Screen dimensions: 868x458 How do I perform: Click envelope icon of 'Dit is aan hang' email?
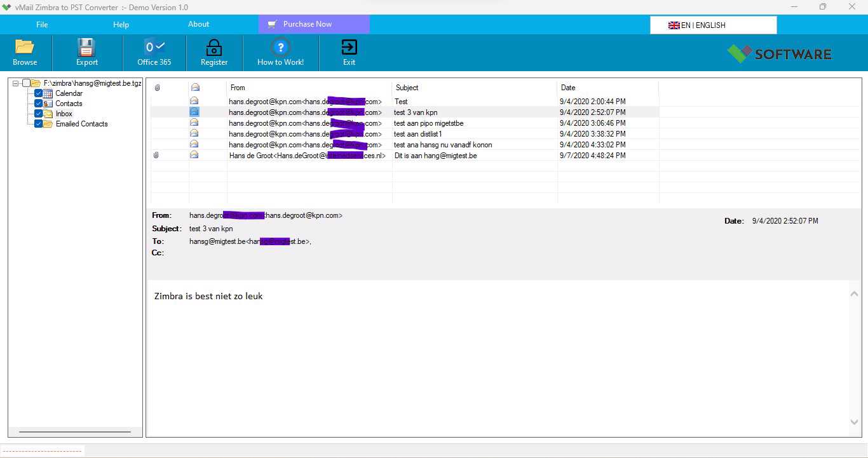(x=194, y=155)
